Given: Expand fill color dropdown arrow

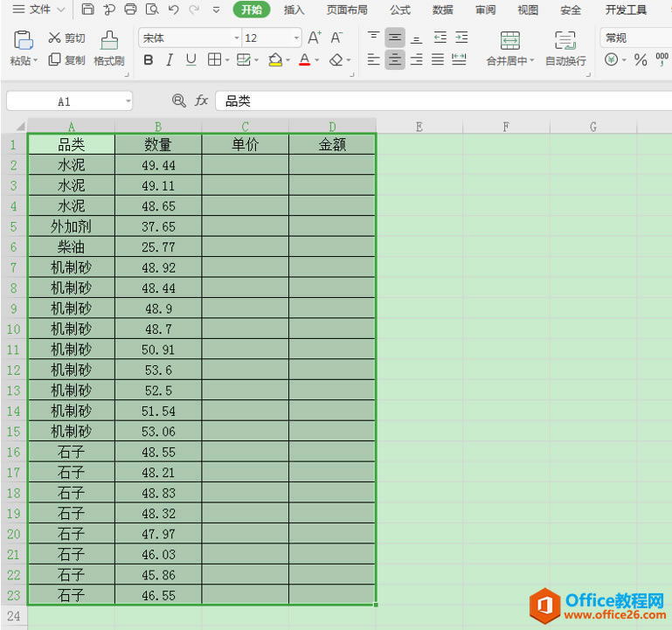Looking at the screenshot, I should tap(288, 60).
